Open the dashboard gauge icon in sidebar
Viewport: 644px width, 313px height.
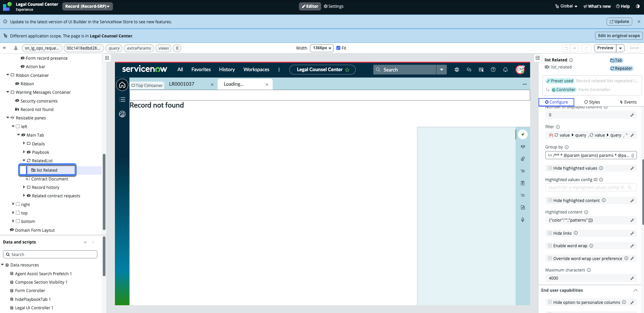pyautogui.click(x=122, y=114)
